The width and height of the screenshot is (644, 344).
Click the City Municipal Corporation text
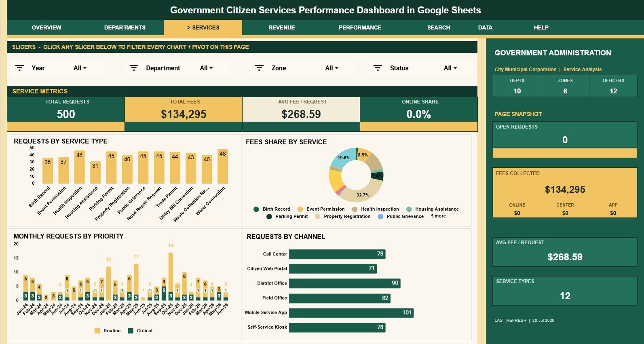(x=525, y=70)
